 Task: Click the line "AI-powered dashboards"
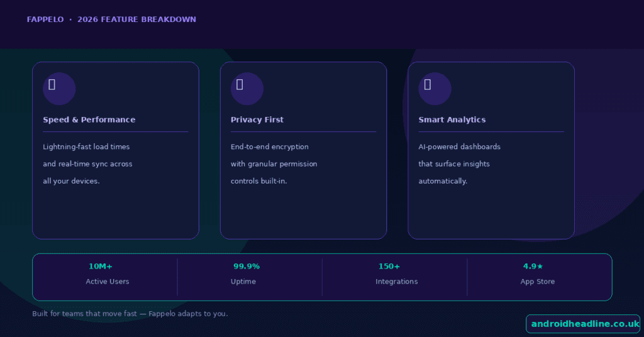tap(459, 147)
